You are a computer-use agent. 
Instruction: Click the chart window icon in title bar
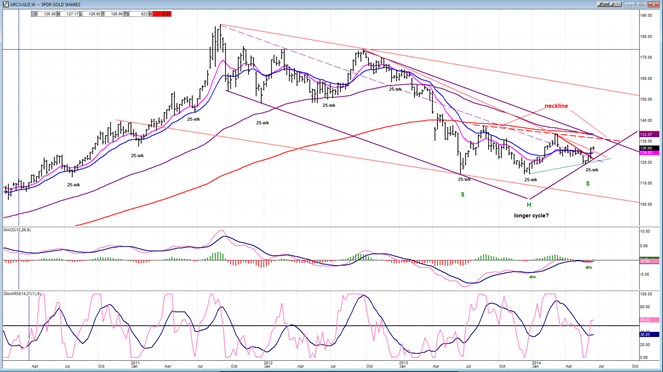(x=6, y=5)
